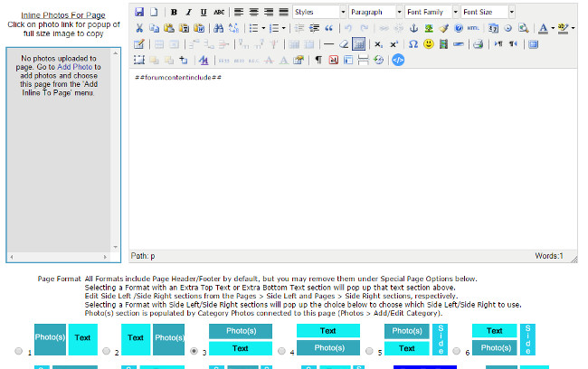Insert an anchor using the anchor icon
Image resolution: width=588 pixels, height=369 pixels.
point(415,28)
